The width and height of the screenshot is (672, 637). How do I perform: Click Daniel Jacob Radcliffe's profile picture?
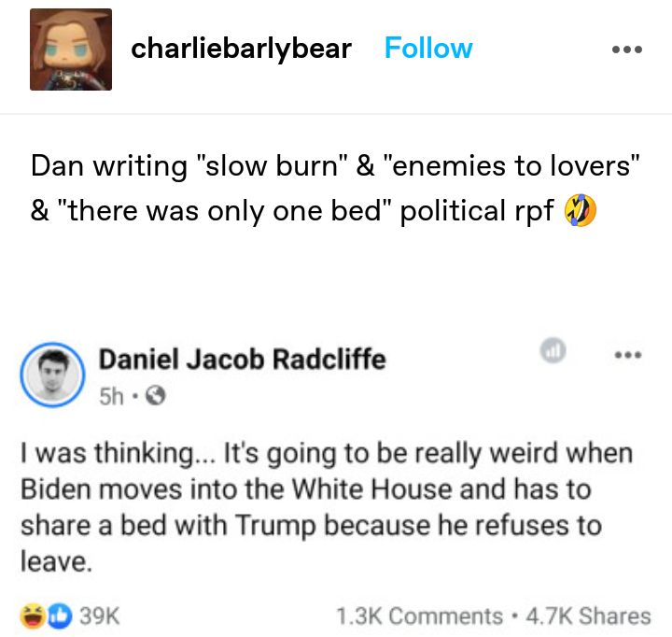(x=52, y=375)
